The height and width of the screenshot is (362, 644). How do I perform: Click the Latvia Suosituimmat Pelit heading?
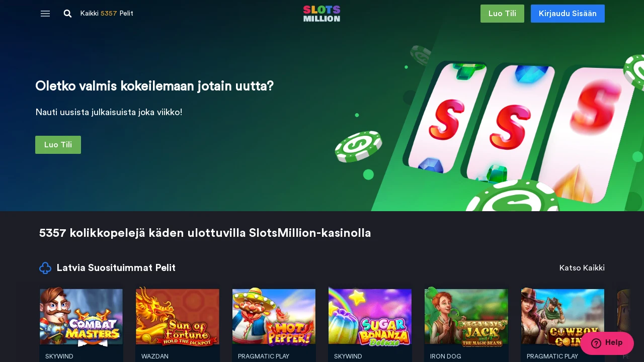(116, 268)
